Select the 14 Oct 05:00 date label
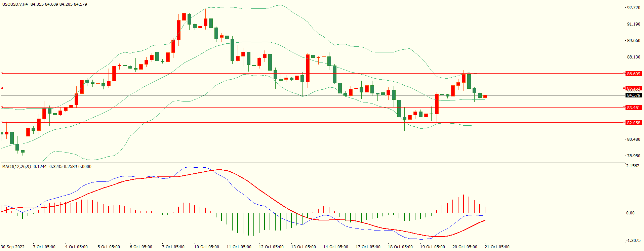The width and height of the screenshot is (644, 251). [x=335, y=247]
